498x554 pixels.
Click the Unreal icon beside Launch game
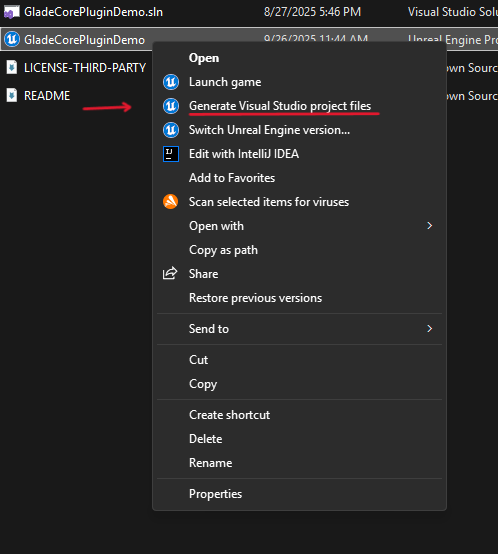point(171,82)
